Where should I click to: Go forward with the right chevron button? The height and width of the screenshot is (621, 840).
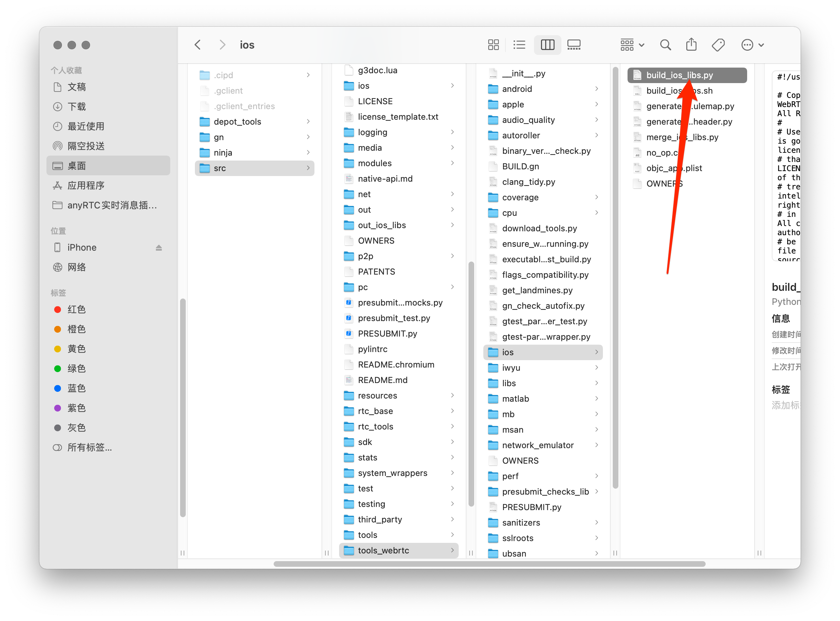point(222,45)
